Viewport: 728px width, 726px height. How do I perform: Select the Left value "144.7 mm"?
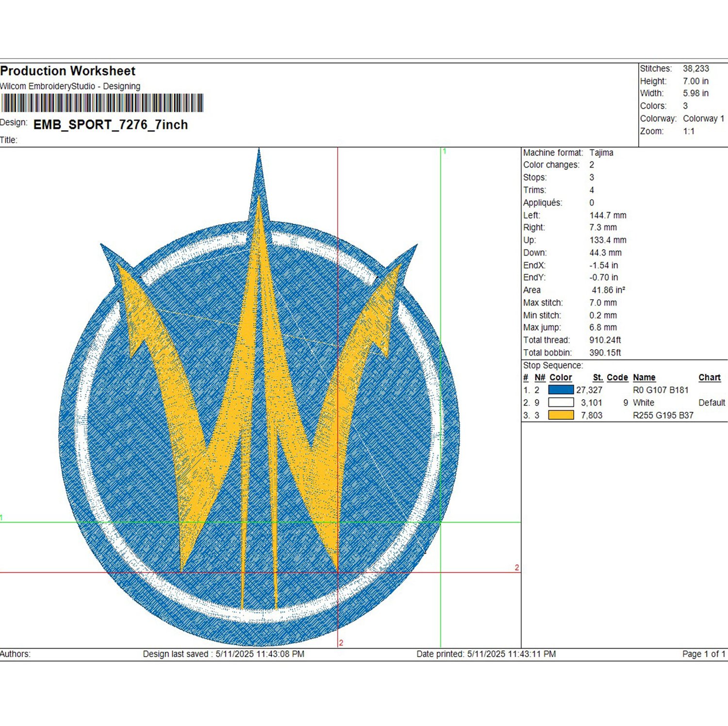click(608, 215)
